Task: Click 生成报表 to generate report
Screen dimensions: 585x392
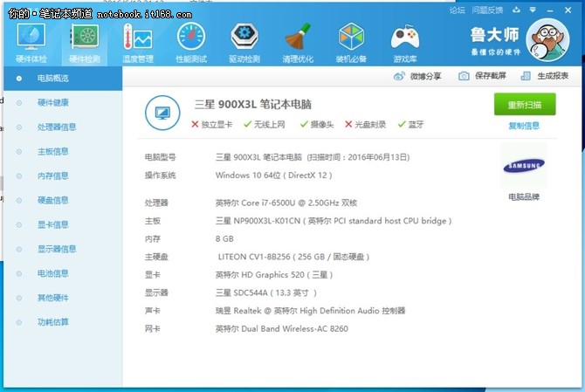Action: pyautogui.click(x=545, y=77)
